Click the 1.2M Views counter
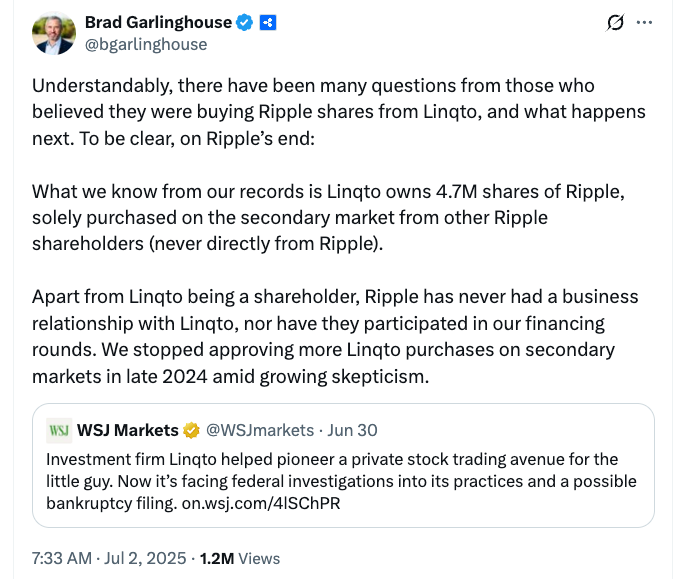The image size is (686, 579). (x=240, y=558)
